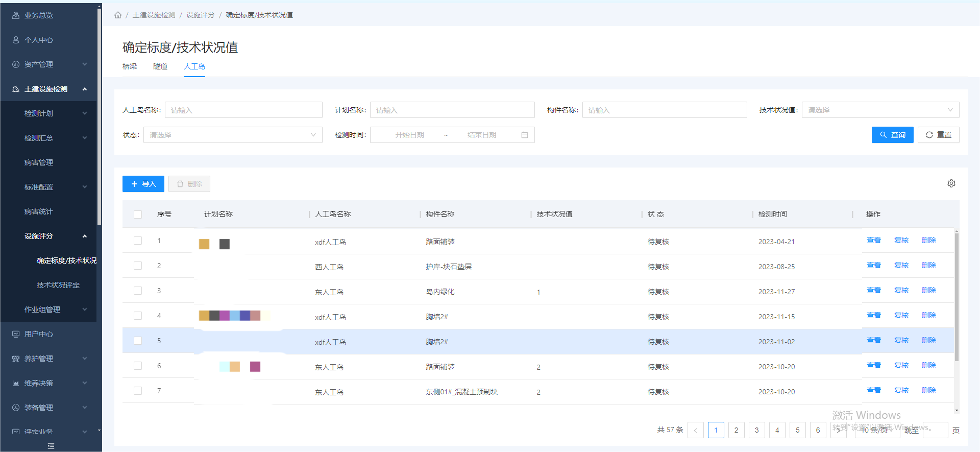Click date 2023-11-27 cell
This screenshot has width=980, height=452.
click(776, 292)
